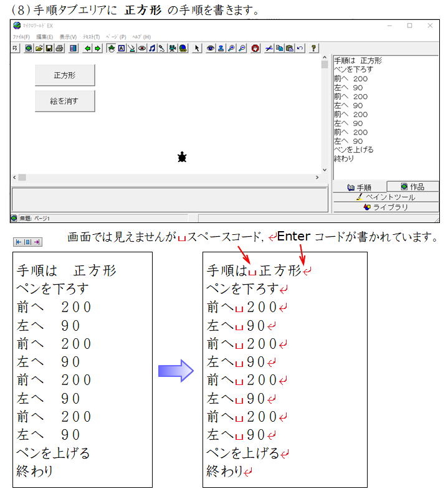448x504 pixels.
Task: Click the floppy disk save icon
Action: [49, 48]
